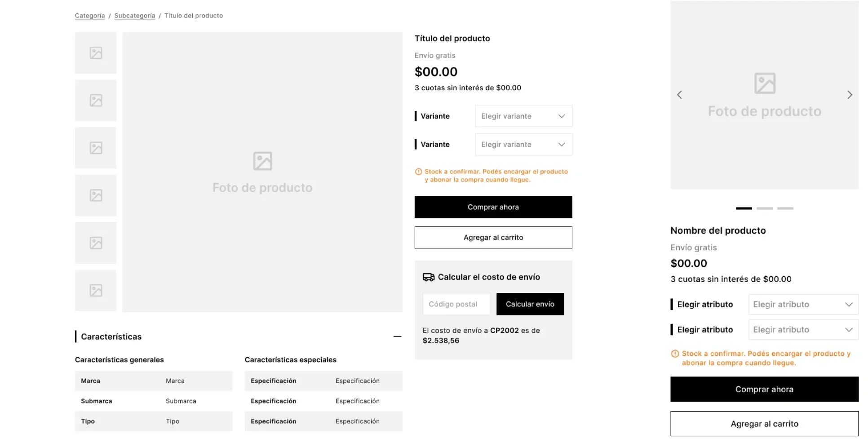
Task: Click the Código postal input field
Action: (456, 304)
